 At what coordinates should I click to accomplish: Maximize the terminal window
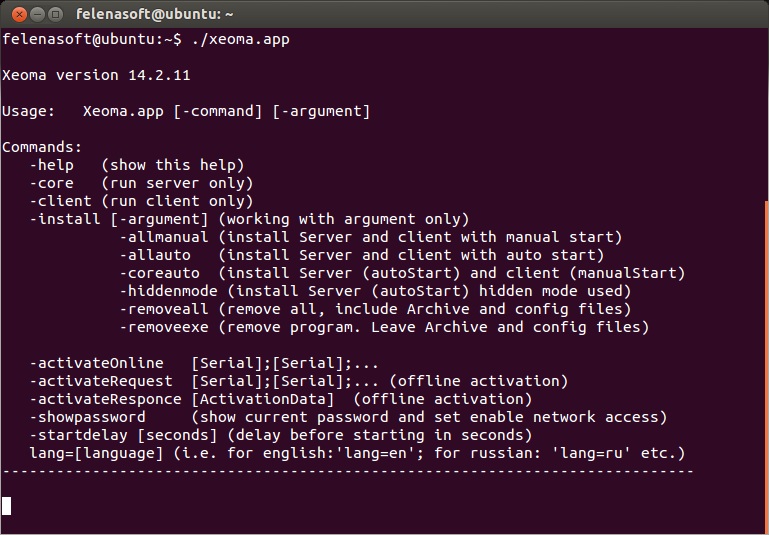tap(53, 14)
